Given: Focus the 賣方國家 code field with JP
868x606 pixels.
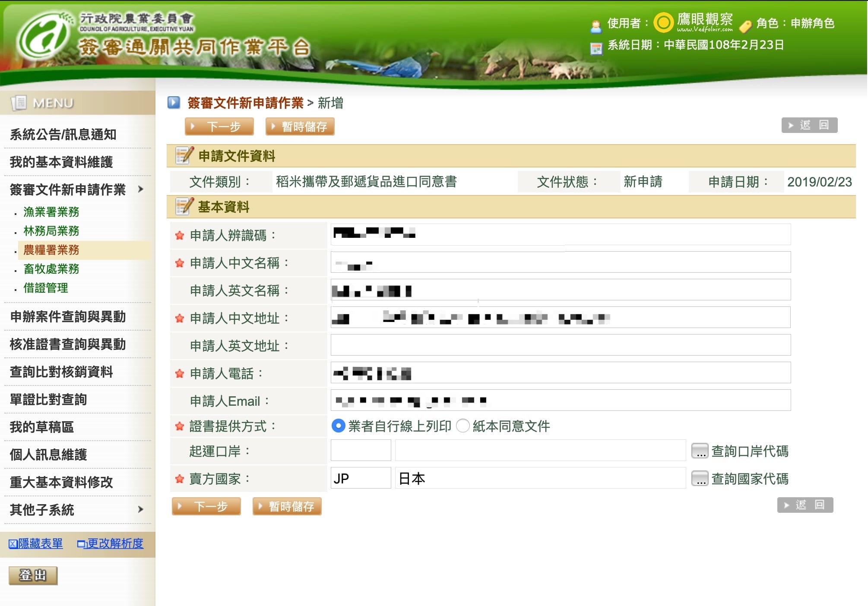Looking at the screenshot, I should [361, 478].
